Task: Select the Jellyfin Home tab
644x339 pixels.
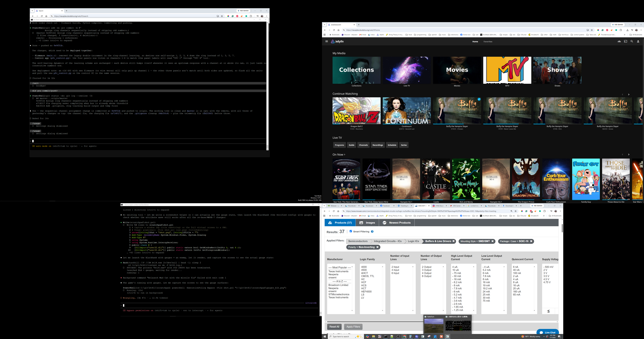Action: 475,41
